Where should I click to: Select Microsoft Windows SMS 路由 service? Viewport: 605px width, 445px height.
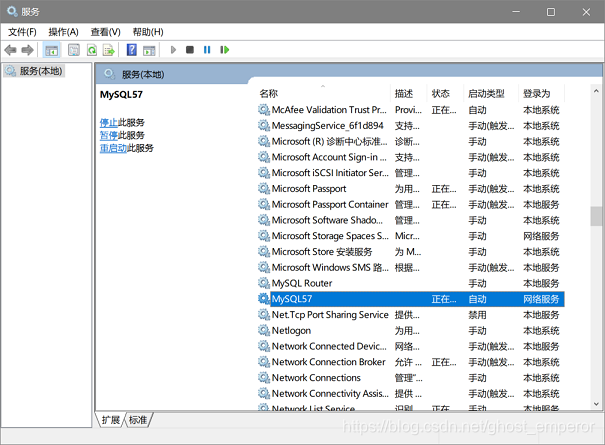click(x=410, y=267)
